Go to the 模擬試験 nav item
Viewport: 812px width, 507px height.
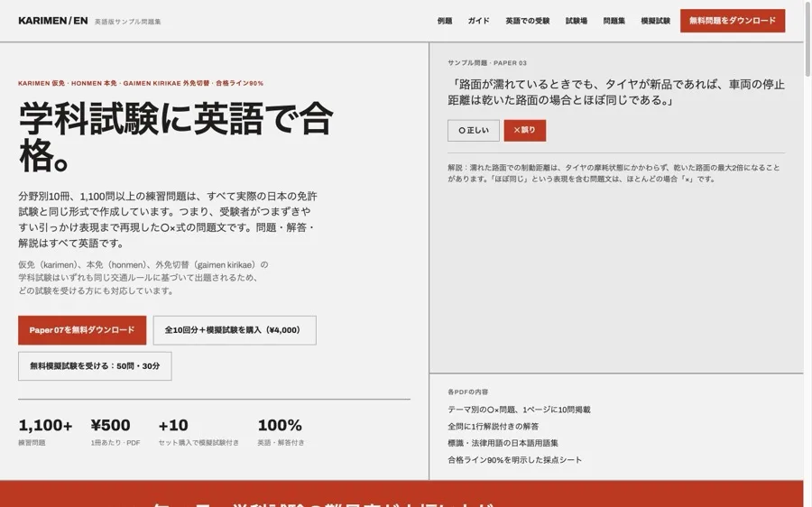click(x=656, y=22)
